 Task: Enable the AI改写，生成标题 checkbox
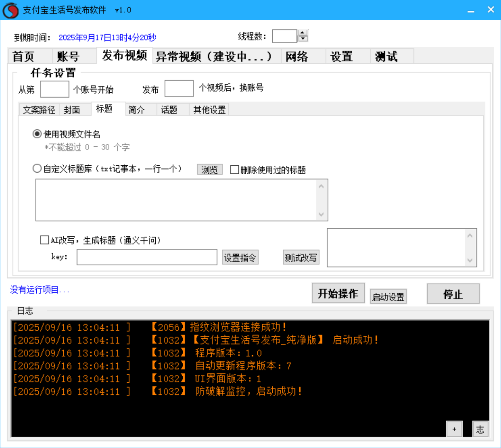pos(44,240)
